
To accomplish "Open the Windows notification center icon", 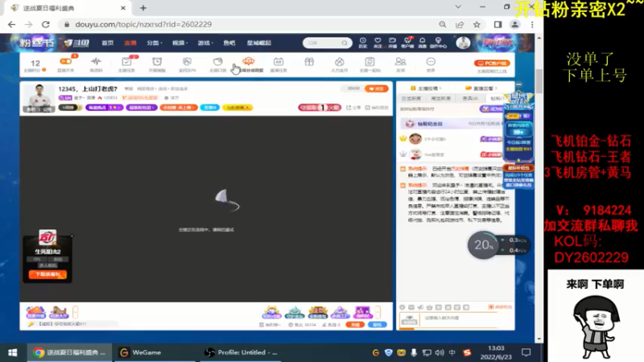I will pos(526,352).
